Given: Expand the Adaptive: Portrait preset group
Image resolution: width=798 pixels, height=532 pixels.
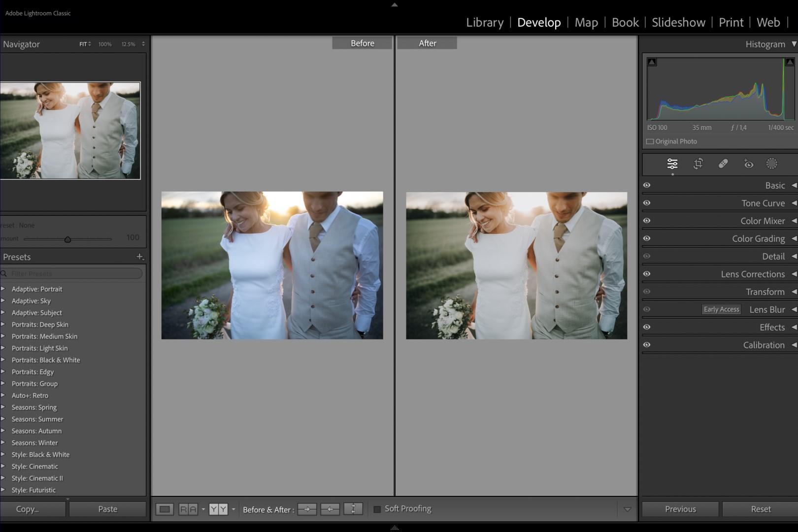Looking at the screenshot, I should pyautogui.click(x=3, y=289).
